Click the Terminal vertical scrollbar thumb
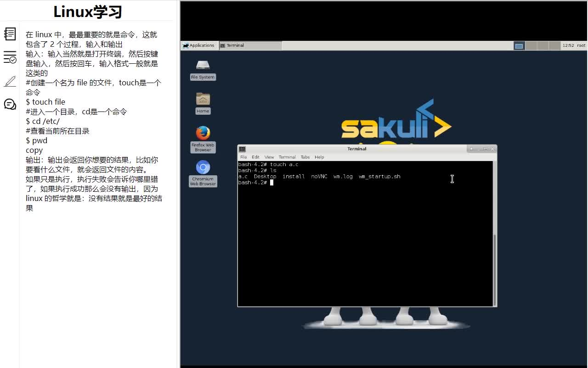This screenshot has width=588, height=368. tap(495, 270)
